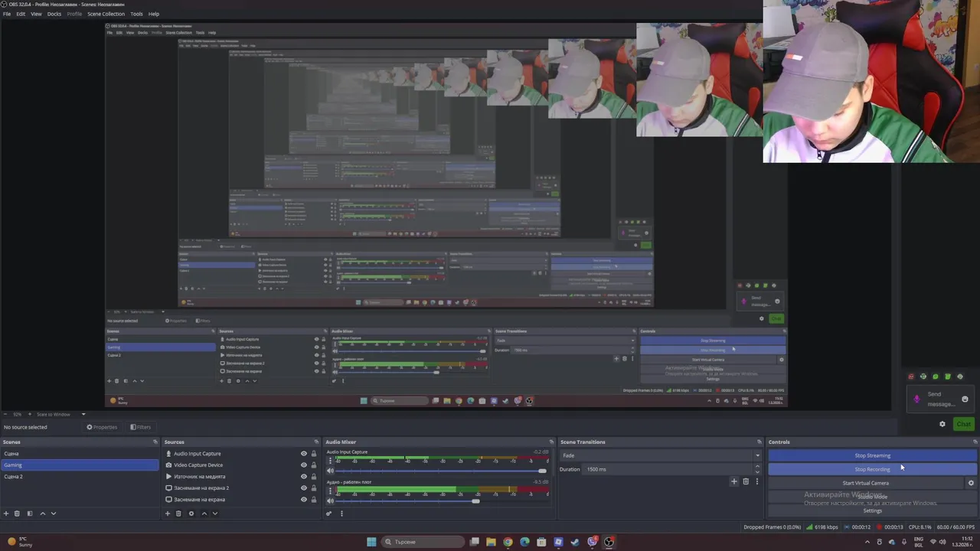
Task: Undock the Sources panel
Action: click(316, 442)
